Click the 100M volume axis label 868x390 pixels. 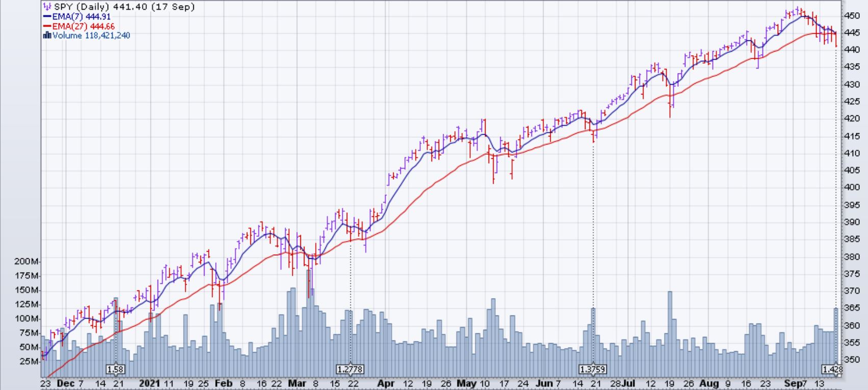28,319
